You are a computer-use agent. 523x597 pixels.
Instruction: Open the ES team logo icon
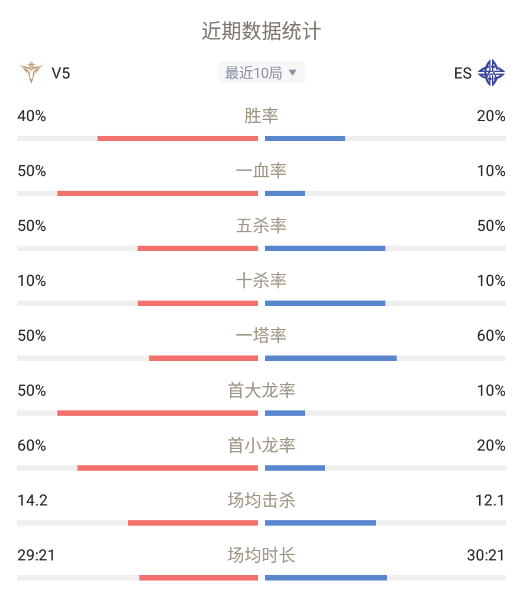point(491,72)
